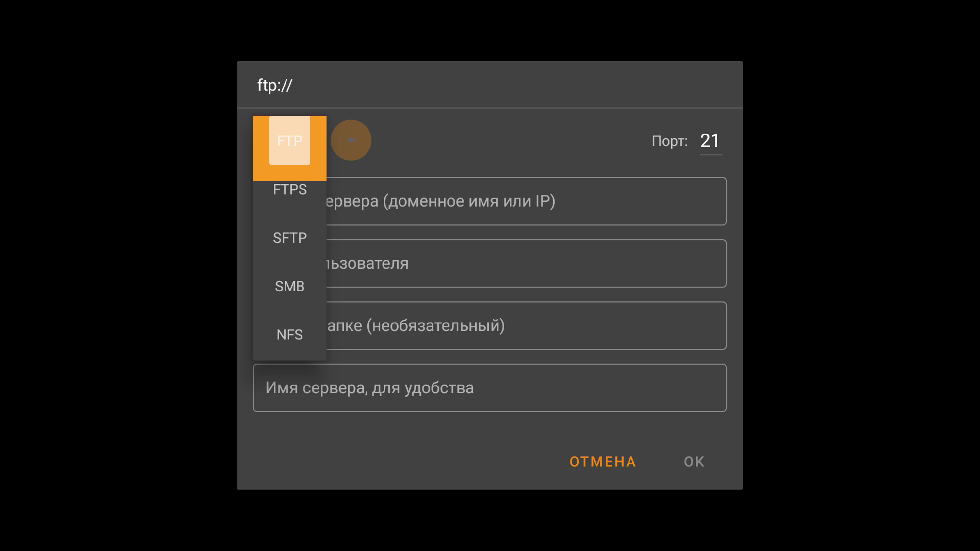Confirm the dialog with the OK button

click(x=694, y=462)
